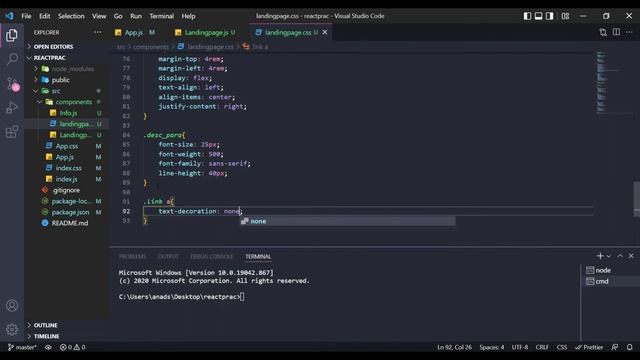The width and height of the screenshot is (640, 360).
Task: Open the notifications bell icon
Action: coord(629,347)
